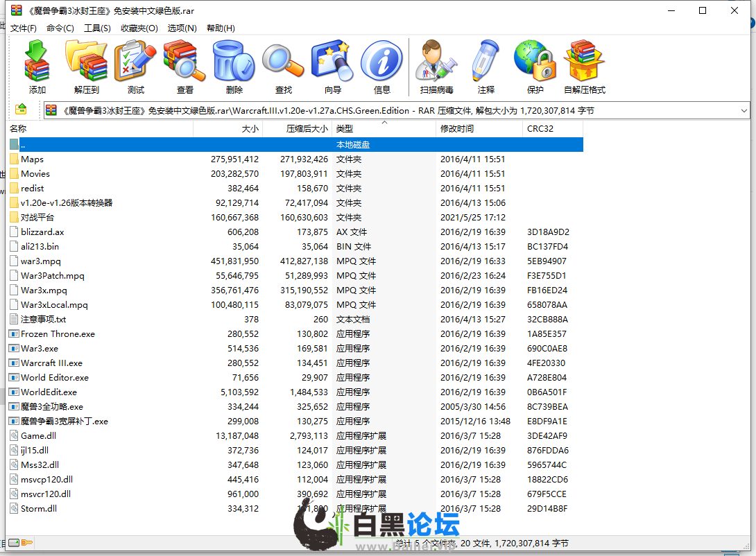Sort by Modified (修改时间) column header
Image resolution: width=756 pixels, height=556 pixels.
(x=479, y=129)
